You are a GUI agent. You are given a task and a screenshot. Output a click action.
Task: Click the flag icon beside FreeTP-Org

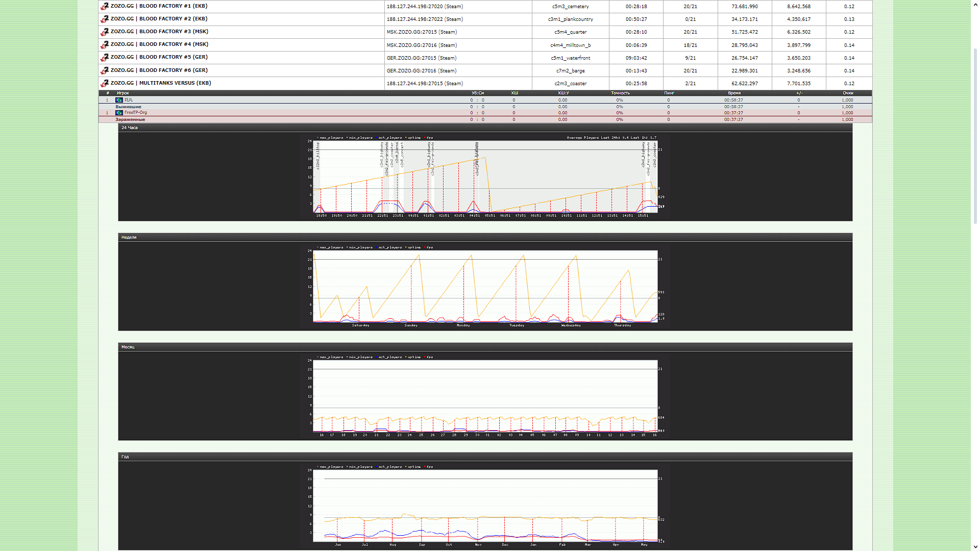[x=119, y=113]
